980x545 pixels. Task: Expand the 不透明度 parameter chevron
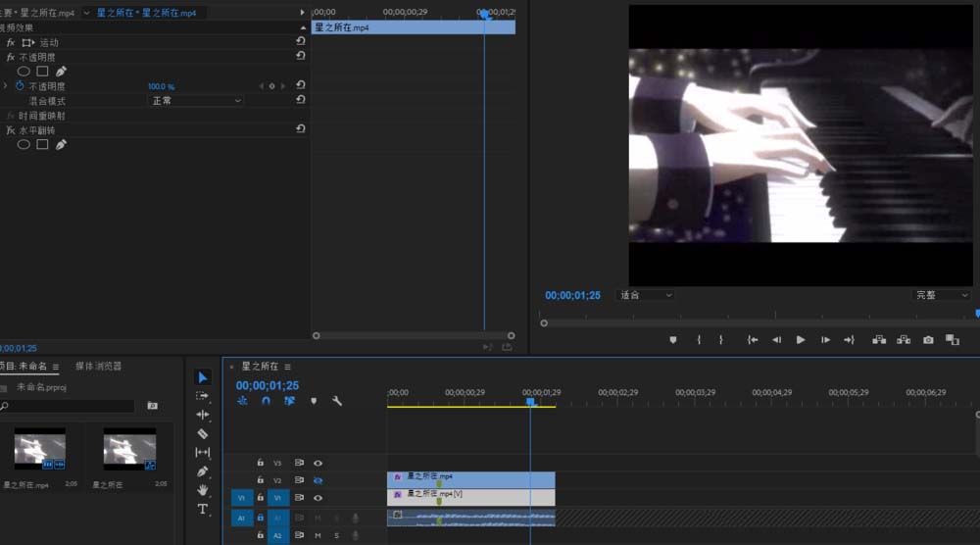point(6,85)
